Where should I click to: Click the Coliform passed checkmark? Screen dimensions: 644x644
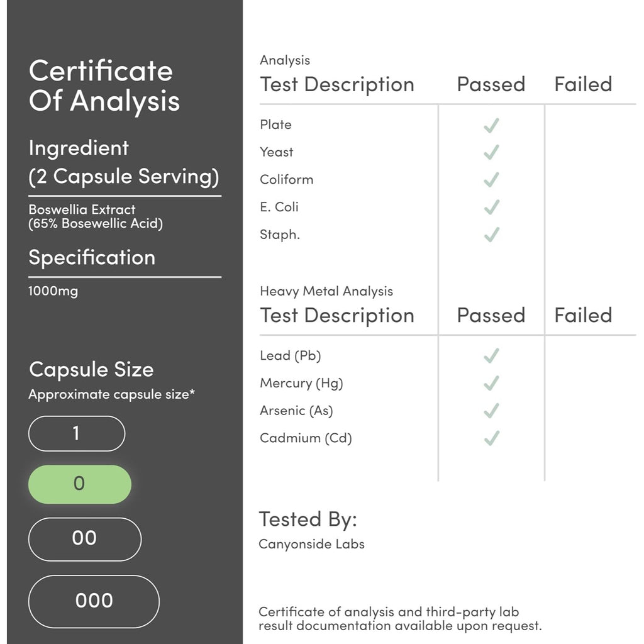[491, 179]
